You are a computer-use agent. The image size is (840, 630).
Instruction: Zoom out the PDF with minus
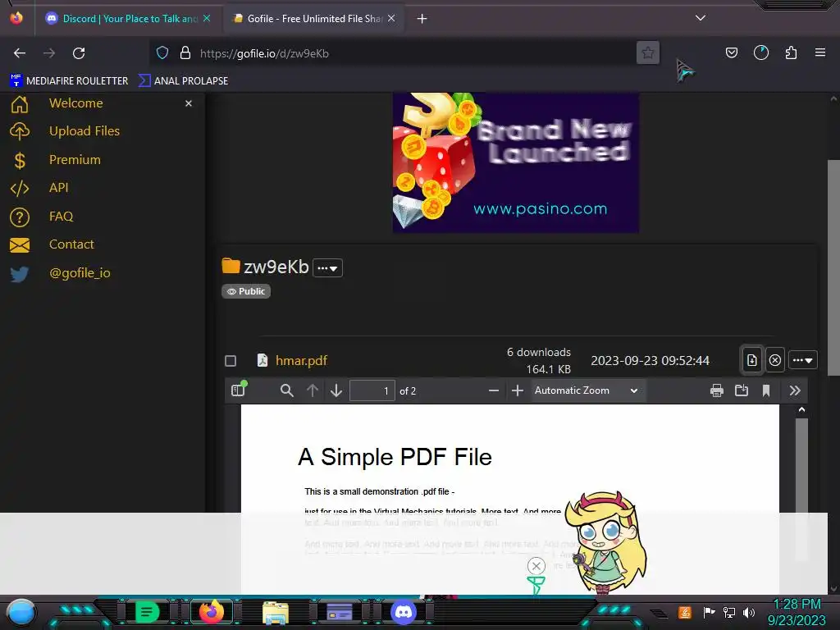pyautogui.click(x=494, y=390)
